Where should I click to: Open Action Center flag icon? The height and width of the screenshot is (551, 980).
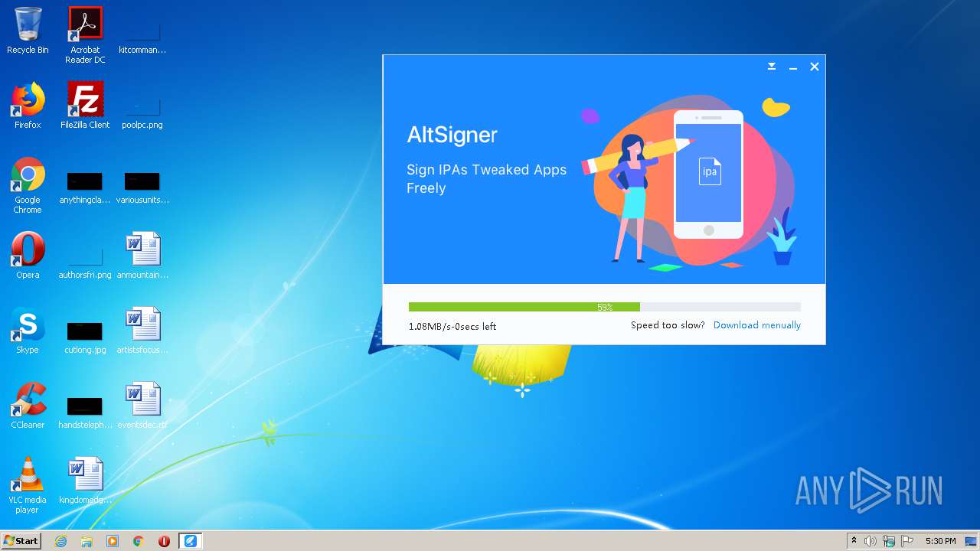tap(907, 541)
